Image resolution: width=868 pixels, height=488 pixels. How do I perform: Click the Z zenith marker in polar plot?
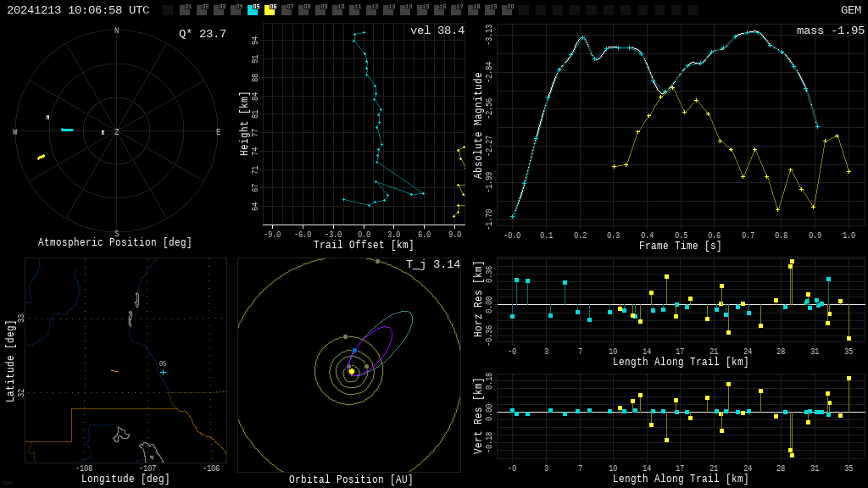[116, 132]
